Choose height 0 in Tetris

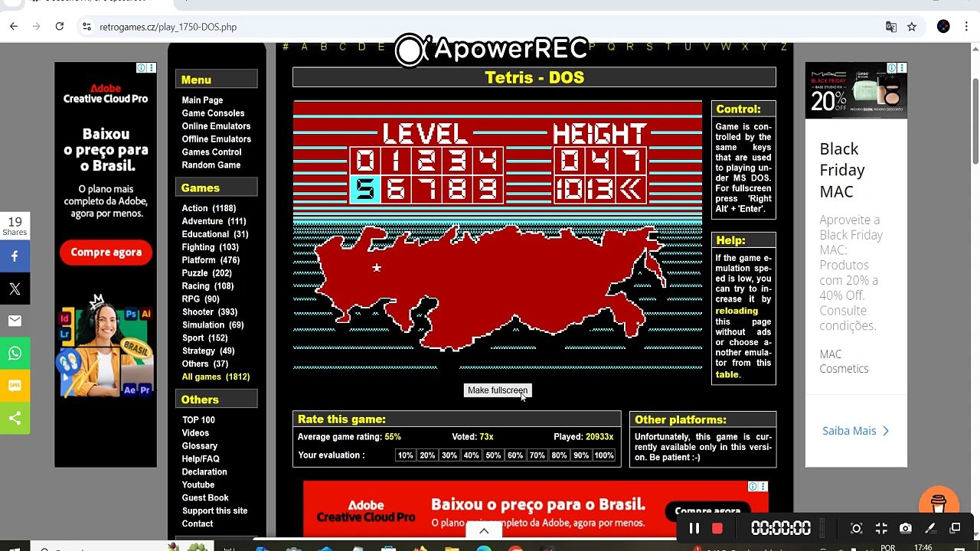pyautogui.click(x=569, y=161)
